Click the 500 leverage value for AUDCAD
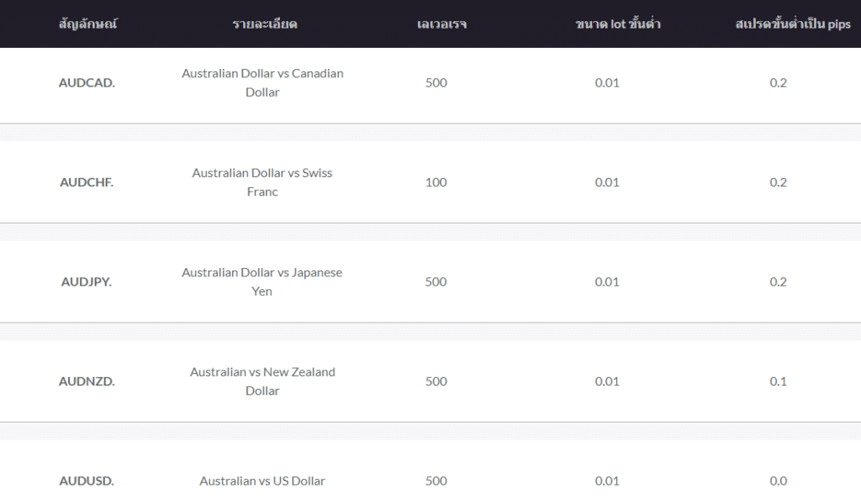The width and height of the screenshot is (861, 504). pos(436,83)
